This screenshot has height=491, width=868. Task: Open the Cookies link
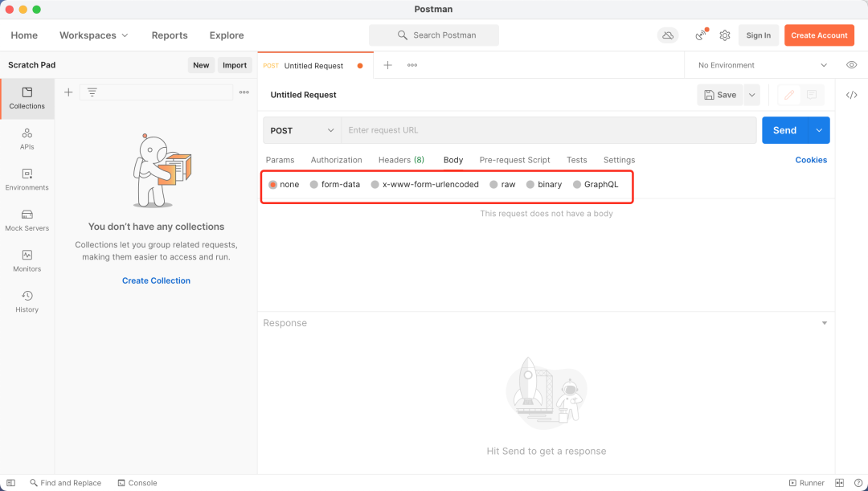coord(811,160)
